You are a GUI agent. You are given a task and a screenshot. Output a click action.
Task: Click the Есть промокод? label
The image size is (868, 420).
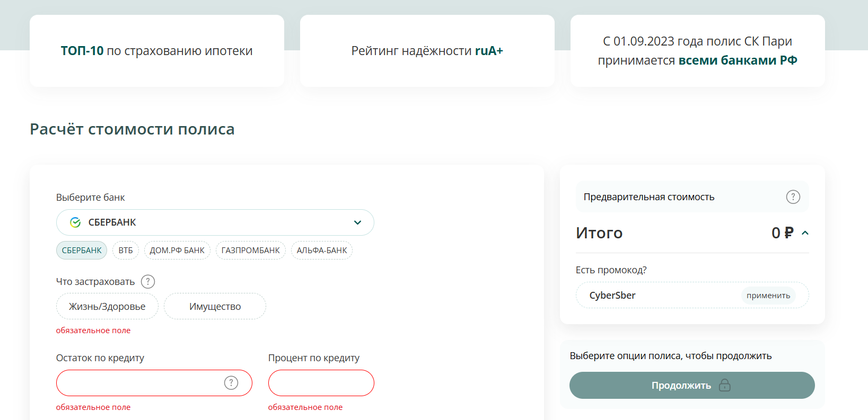point(611,270)
